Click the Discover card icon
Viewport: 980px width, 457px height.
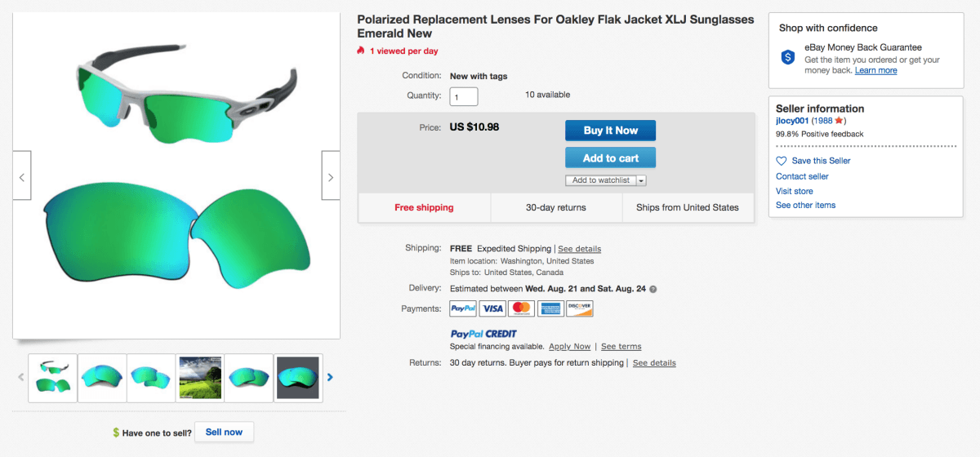pyautogui.click(x=579, y=308)
